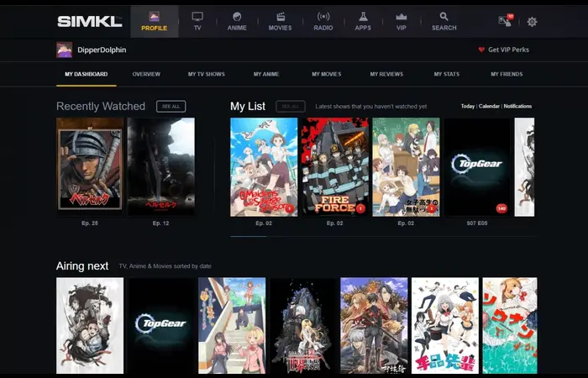The height and width of the screenshot is (378, 588).
Task: Switch to My Movies tab
Action: click(x=326, y=74)
